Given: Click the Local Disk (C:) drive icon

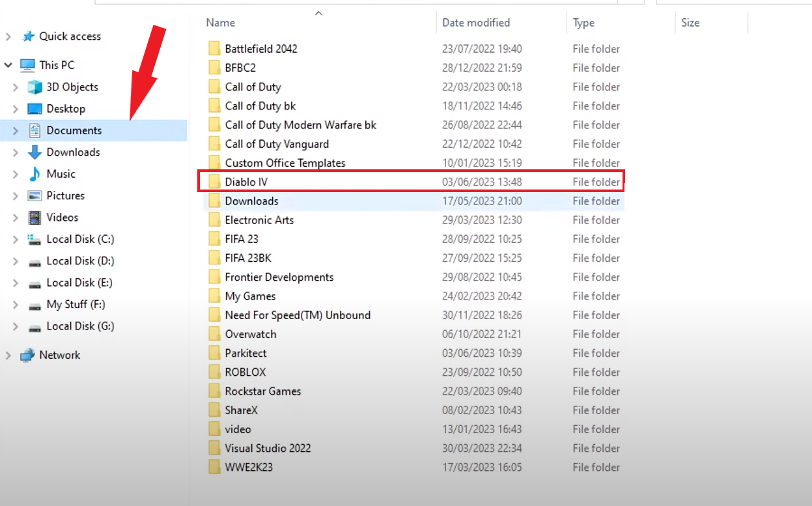Looking at the screenshot, I should point(35,240).
